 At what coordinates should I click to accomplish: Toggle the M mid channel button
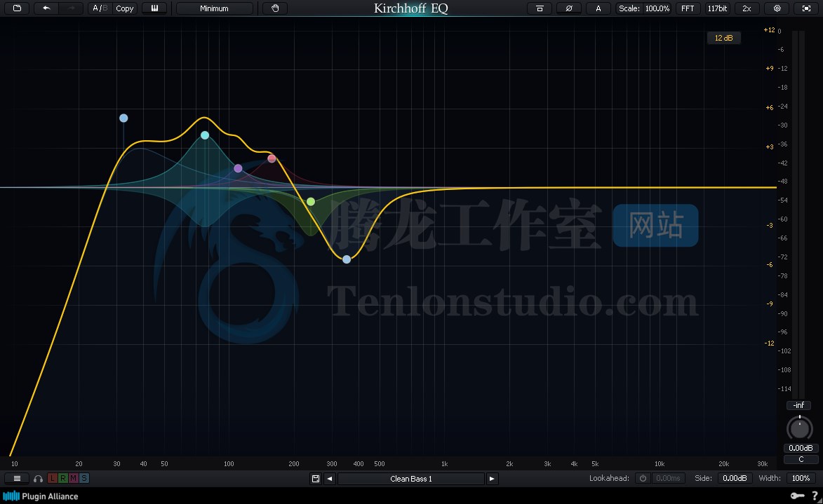tap(73, 478)
